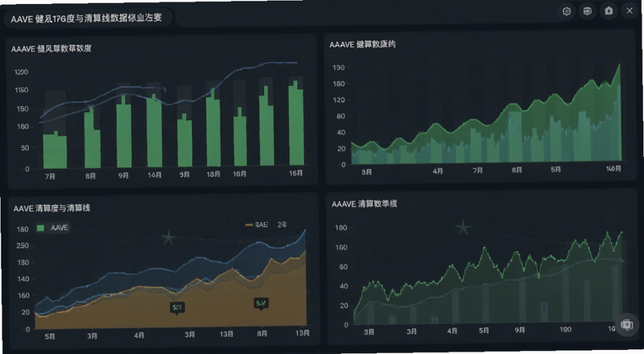Select the $ tooltip marker near 3月 in orange chart
The image size is (644, 354).
[x=177, y=307]
